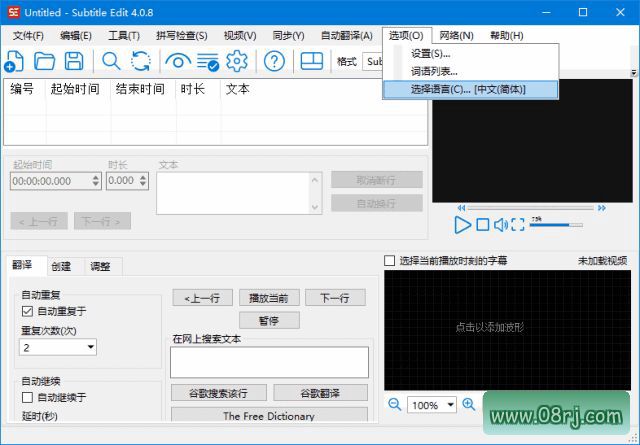Save the subtitle with the floppy disk icon
This screenshot has width=640, height=445.
(74, 61)
